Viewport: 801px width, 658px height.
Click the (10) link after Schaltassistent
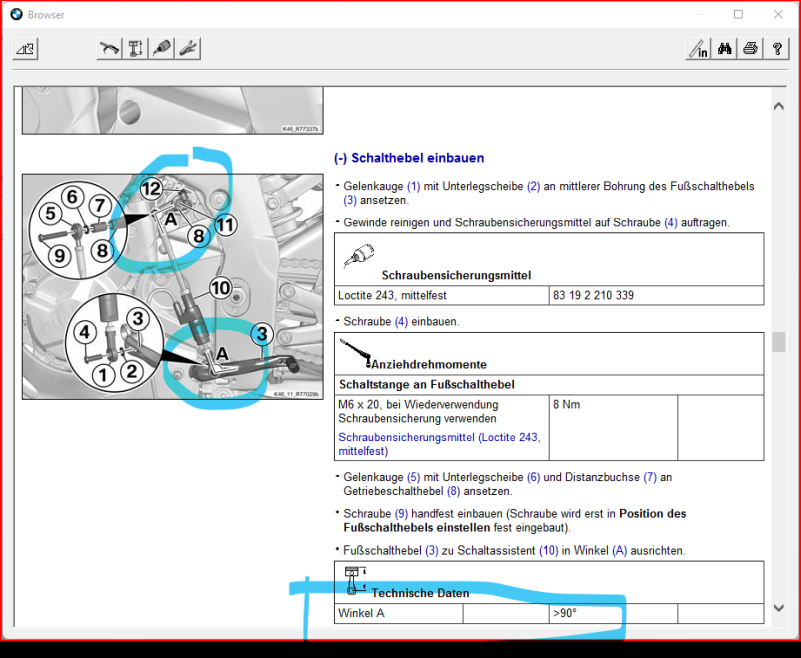click(548, 551)
